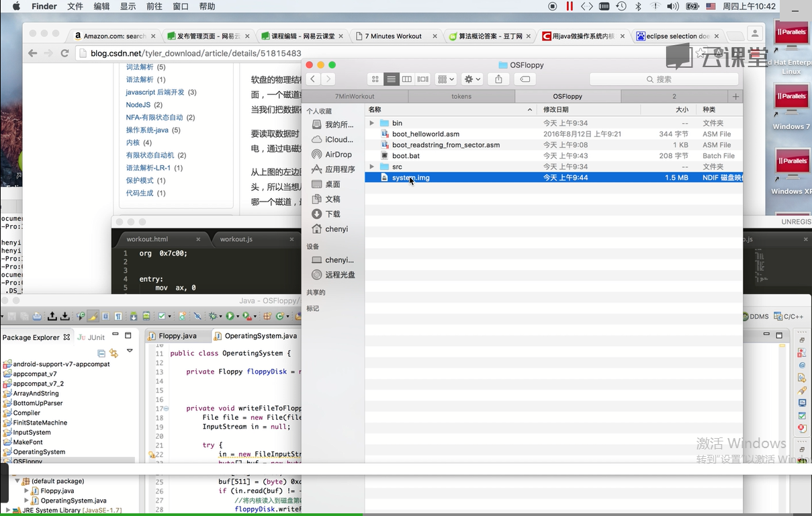Image resolution: width=812 pixels, height=516 pixels.
Task: Toggle Link with Editor in Package Explorer
Action: point(114,353)
